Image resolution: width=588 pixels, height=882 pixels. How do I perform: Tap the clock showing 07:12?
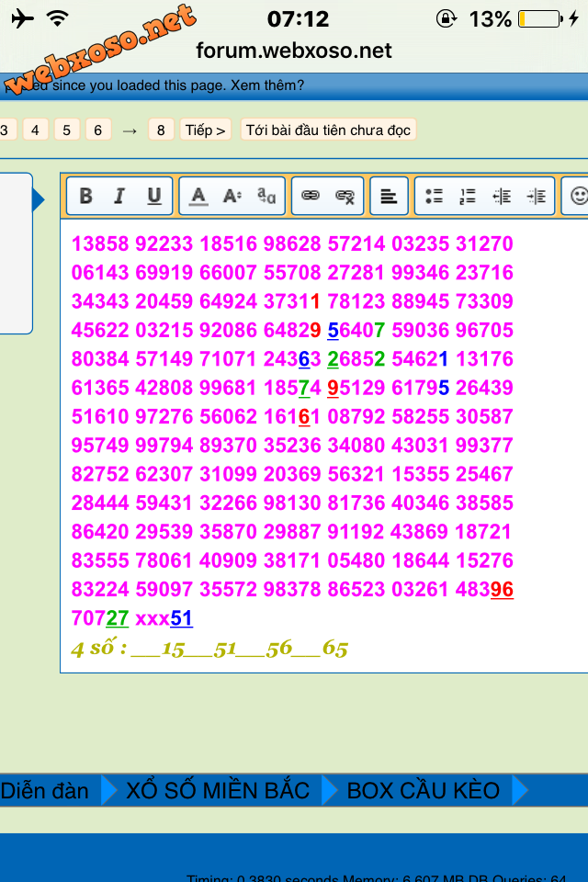click(298, 19)
